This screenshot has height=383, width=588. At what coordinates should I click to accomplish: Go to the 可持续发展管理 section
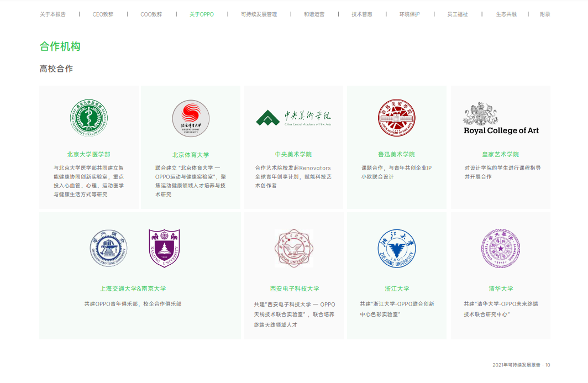pos(259,14)
